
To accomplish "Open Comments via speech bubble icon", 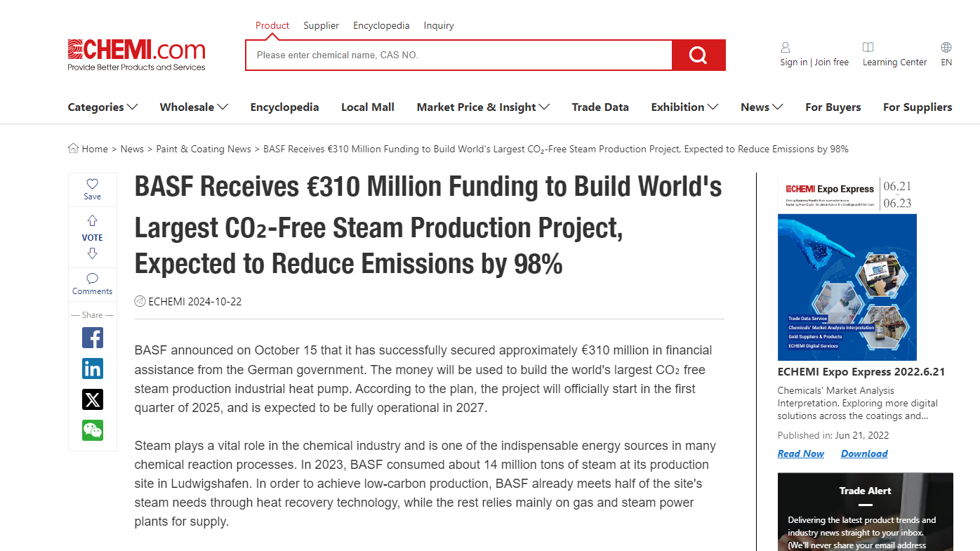I will (x=92, y=279).
